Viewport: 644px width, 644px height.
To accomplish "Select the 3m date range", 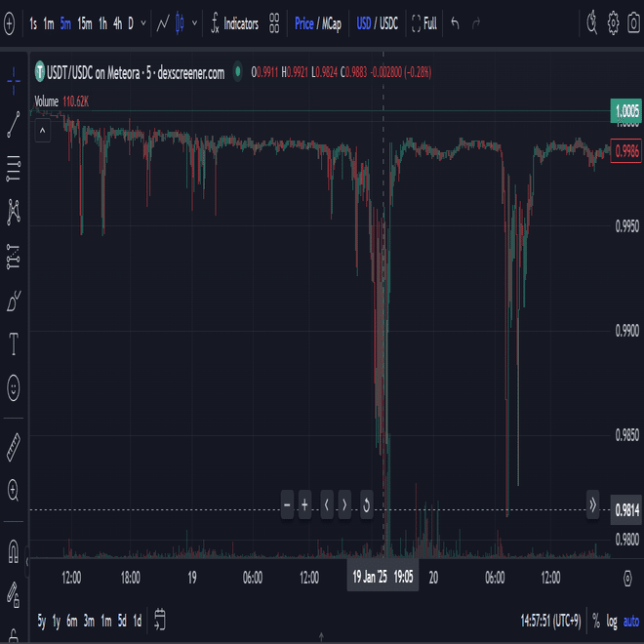I will coord(89,621).
